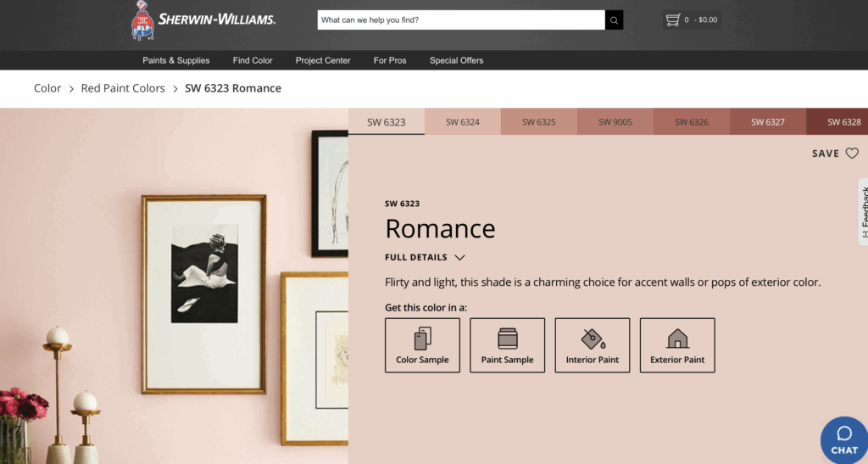Image resolution: width=868 pixels, height=464 pixels.
Task: Click the Red Paint Colors breadcrumb
Action: pos(123,88)
